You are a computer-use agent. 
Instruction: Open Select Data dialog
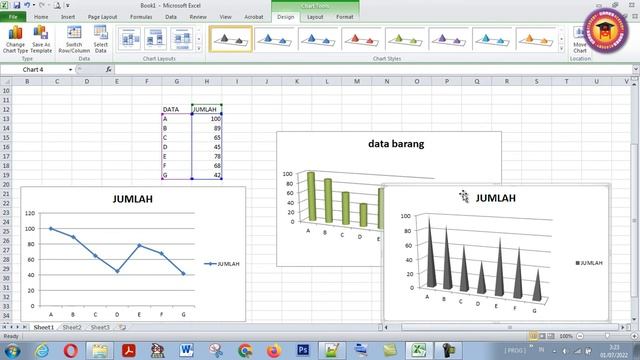click(100, 39)
